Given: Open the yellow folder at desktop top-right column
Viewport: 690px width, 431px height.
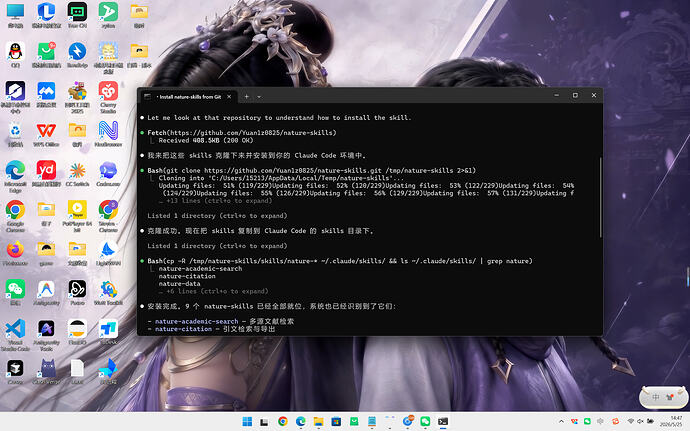Looking at the screenshot, I should [139, 12].
